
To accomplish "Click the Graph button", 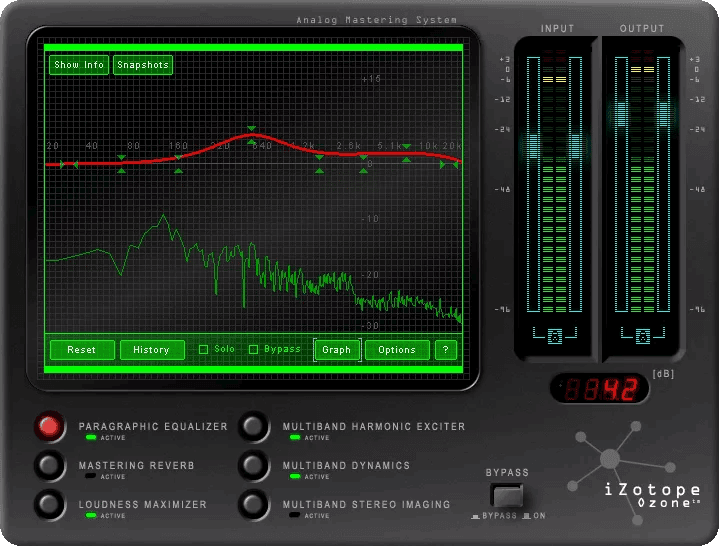I will 337,350.
